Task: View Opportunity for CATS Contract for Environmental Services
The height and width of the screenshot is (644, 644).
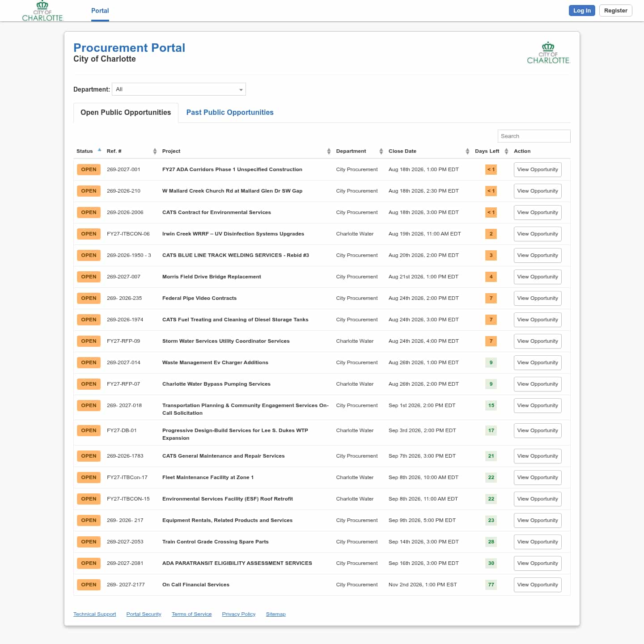Action: click(x=538, y=213)
